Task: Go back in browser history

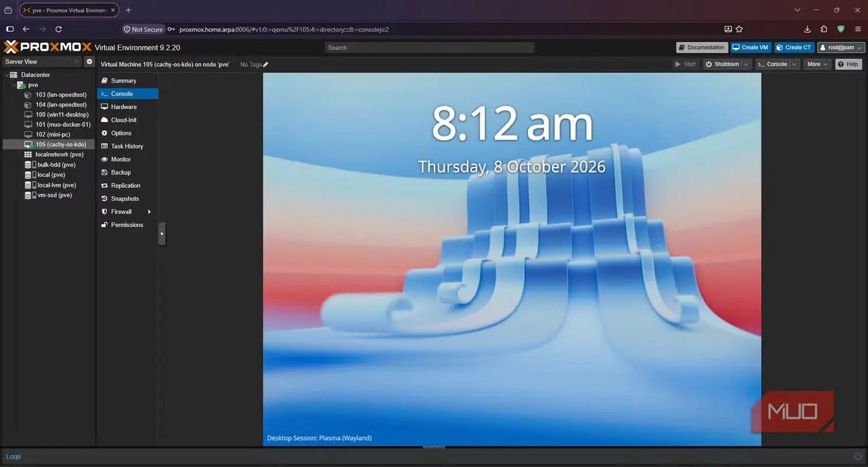Action: [26, 29]
